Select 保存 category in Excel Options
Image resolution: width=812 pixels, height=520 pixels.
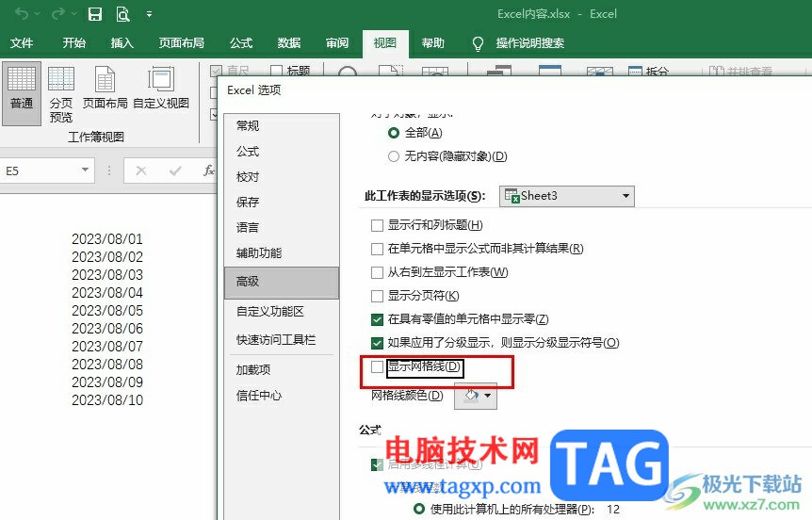(282, 202)
